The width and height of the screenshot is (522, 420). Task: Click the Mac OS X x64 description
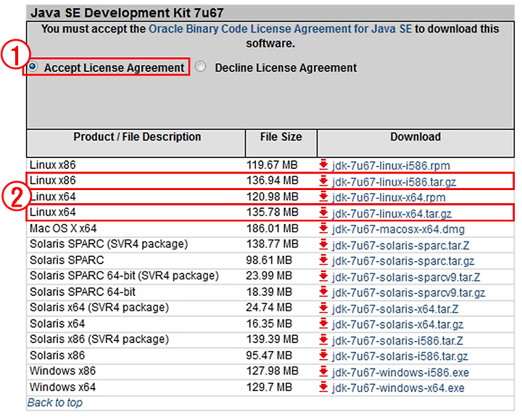[x=63, y=228]
